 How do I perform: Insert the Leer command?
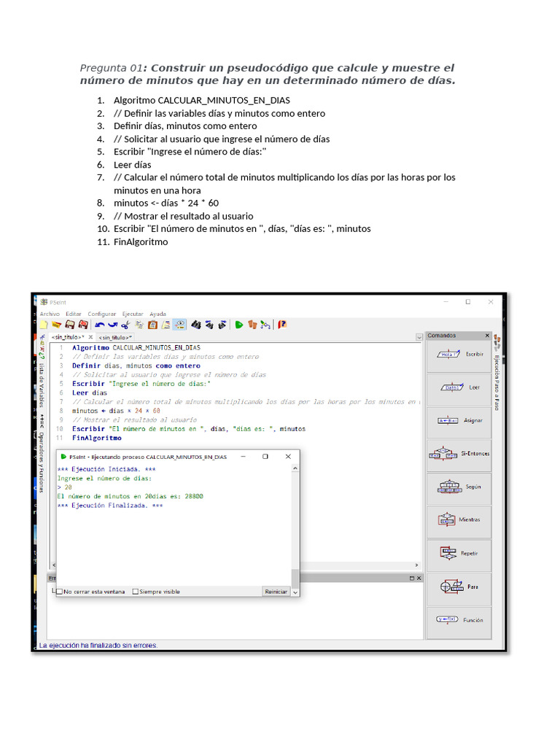coord(459,387)
